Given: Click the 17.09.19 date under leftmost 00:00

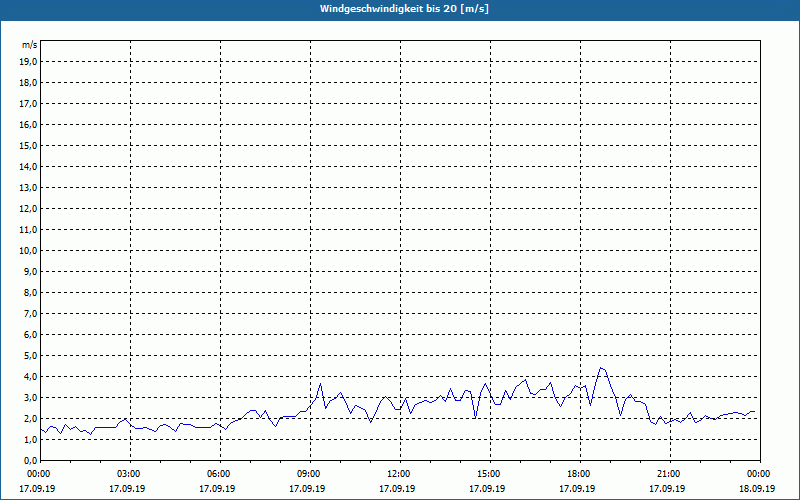Looking at the screenshot, I should [x=37, y=489].
